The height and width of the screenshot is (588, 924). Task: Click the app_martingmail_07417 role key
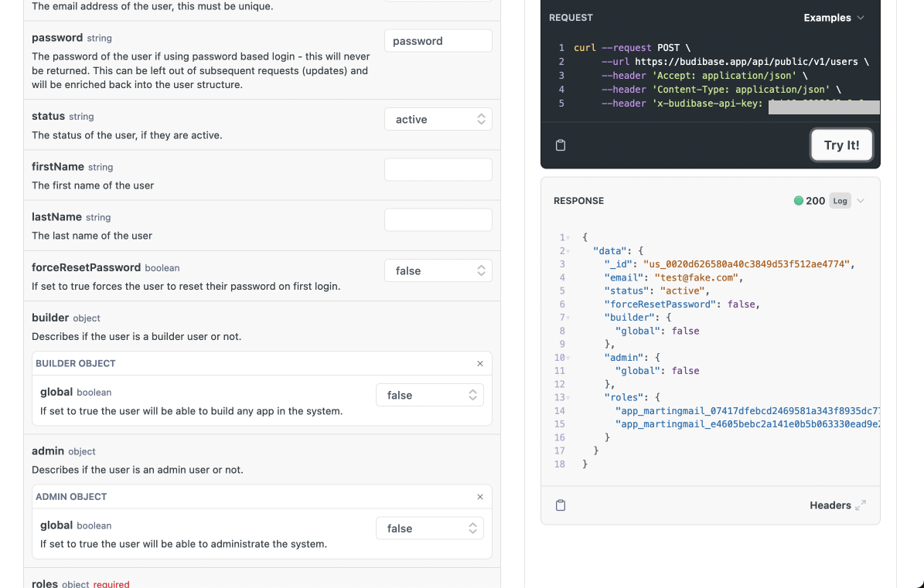click(747, 411)
